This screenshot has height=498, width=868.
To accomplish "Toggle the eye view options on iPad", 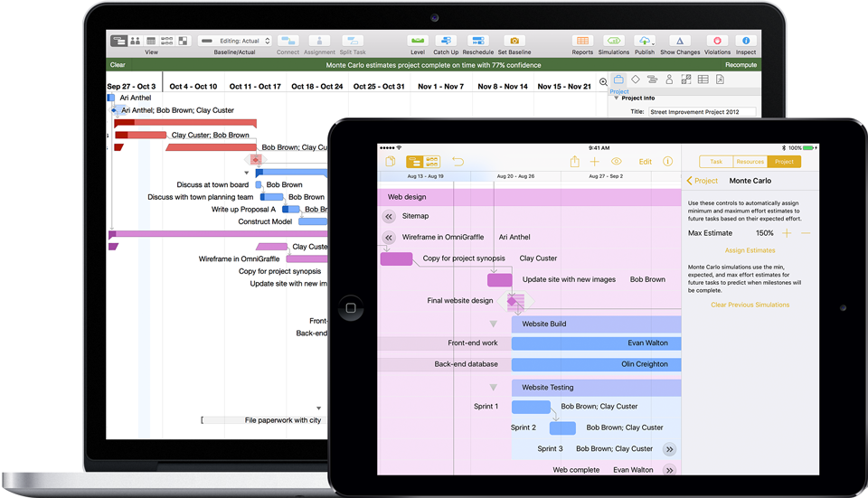I will pos(616,162).
